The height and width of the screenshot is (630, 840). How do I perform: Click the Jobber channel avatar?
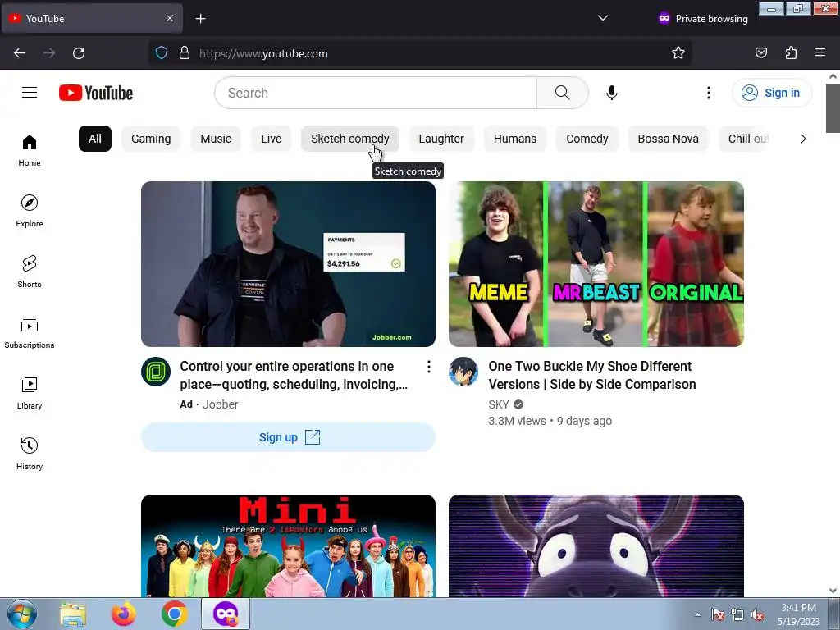(156, 372)
